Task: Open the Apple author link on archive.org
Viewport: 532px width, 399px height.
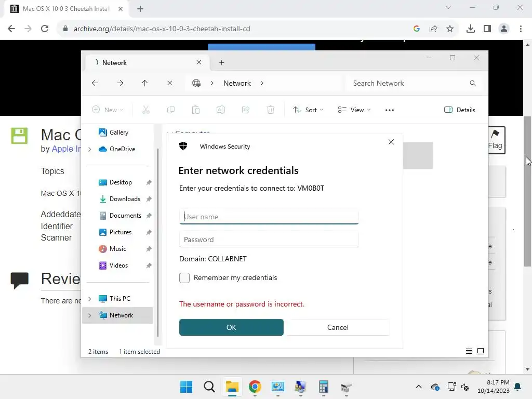Action: click(x=66, y=149)
